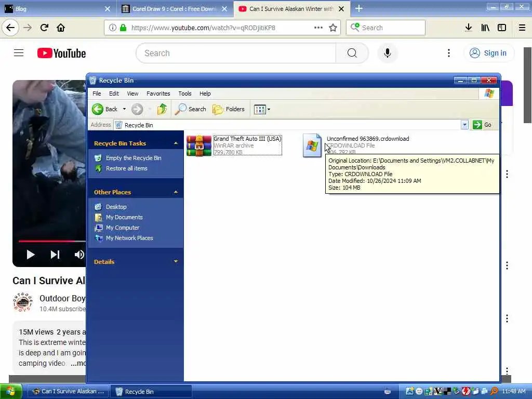Bookmark this page with the star icon
This screenshot has height=399, width=532.
[x=333, y=28]
